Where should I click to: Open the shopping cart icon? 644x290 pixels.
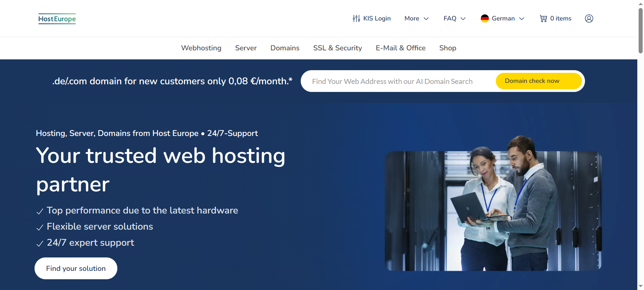[543, 18]
